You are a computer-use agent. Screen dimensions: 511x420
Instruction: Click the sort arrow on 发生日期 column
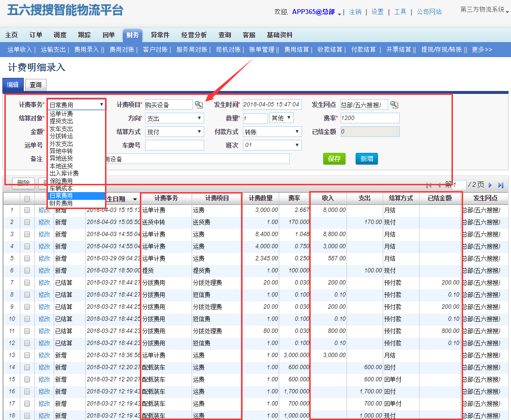[135, 199]
